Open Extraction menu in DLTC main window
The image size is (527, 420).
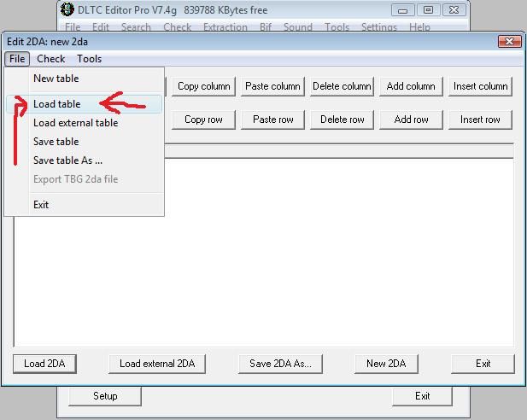click(x=225, y=26)
